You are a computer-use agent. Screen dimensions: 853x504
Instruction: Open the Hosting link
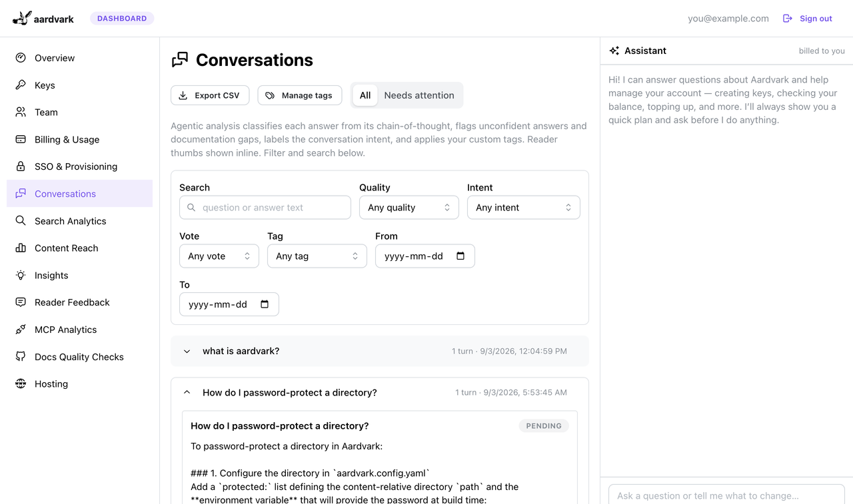coord(79,384)
